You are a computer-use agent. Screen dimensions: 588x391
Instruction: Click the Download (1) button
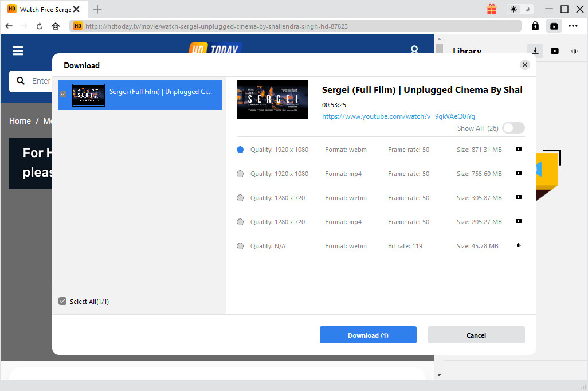(x=368, y=335)
